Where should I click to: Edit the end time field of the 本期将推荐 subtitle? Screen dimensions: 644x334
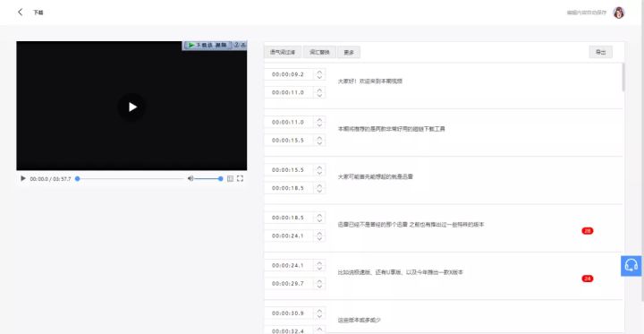point(289,141)
